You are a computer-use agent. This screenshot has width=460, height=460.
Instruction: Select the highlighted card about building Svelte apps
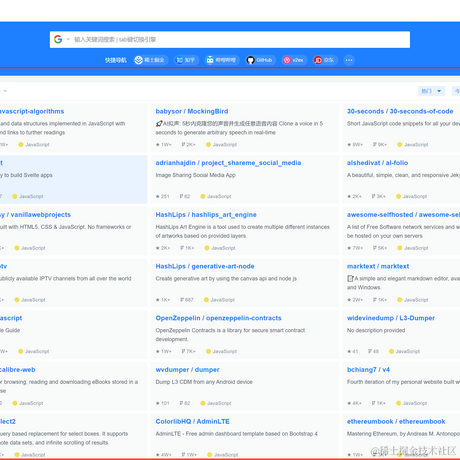click(74, 179)
